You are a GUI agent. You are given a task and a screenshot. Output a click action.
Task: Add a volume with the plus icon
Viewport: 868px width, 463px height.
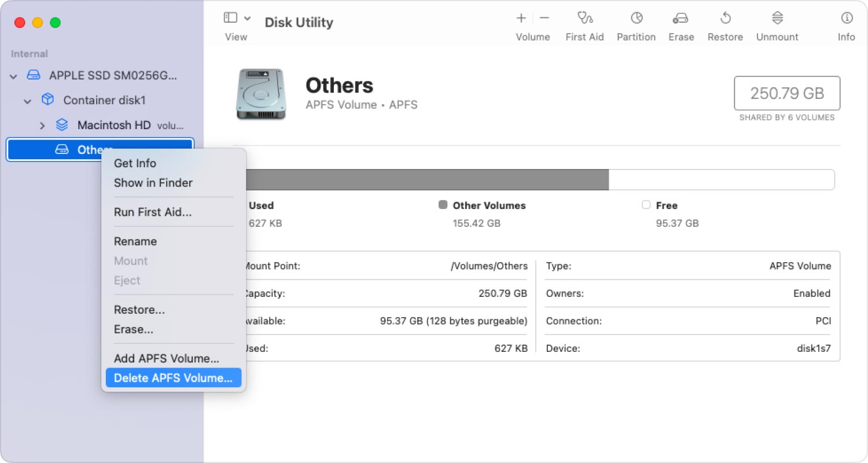[521, 18]
